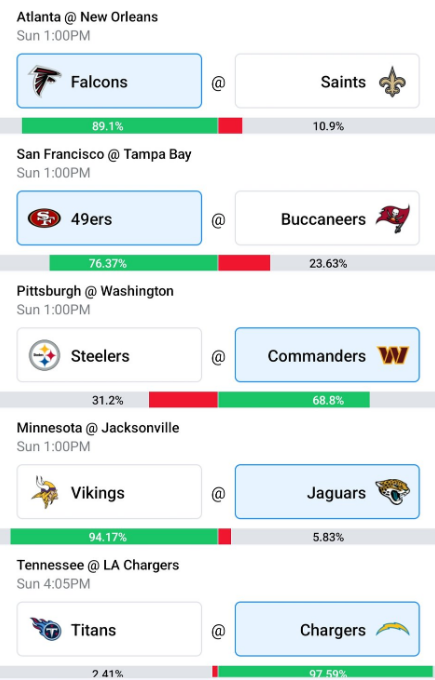
Task: Click the 68.8% Commanders percentage bar
Action: (294, 400)
